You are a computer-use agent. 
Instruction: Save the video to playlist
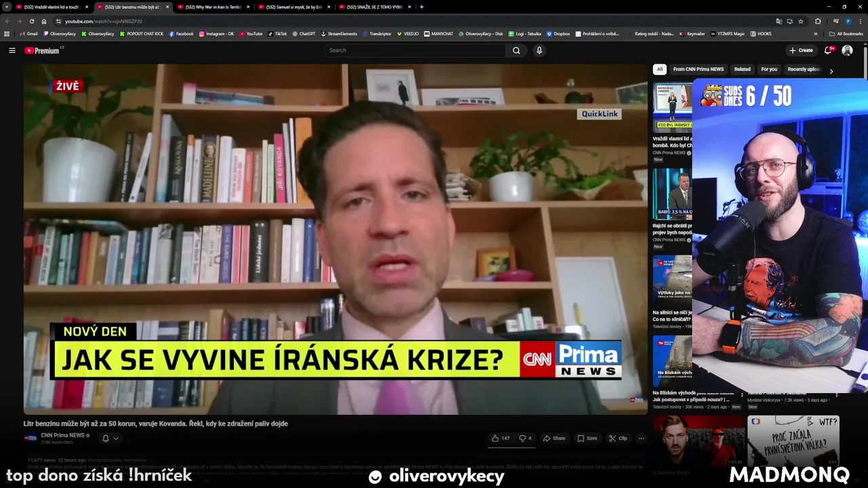pyautogui.click(x=587, y=439)
